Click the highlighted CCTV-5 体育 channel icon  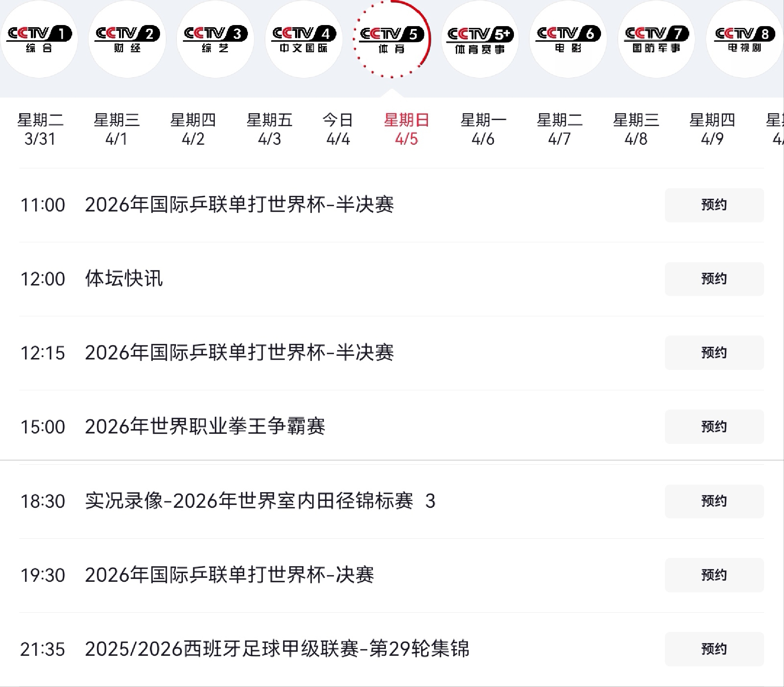pyautogui.click(x=392, y=39)
